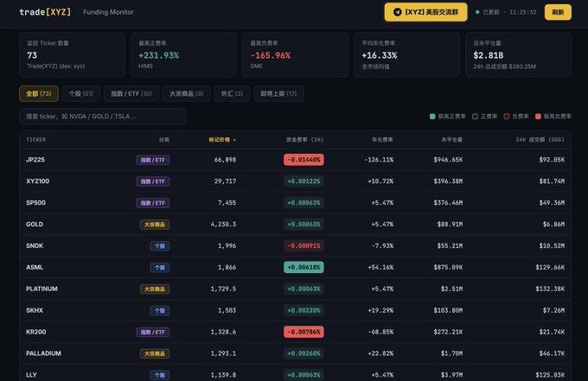Image resolution: width=588 pixels, height=381 pixels.
Task: Click the 最高正费率 +231.93% stat card
Action: click(x=183, y=54)
